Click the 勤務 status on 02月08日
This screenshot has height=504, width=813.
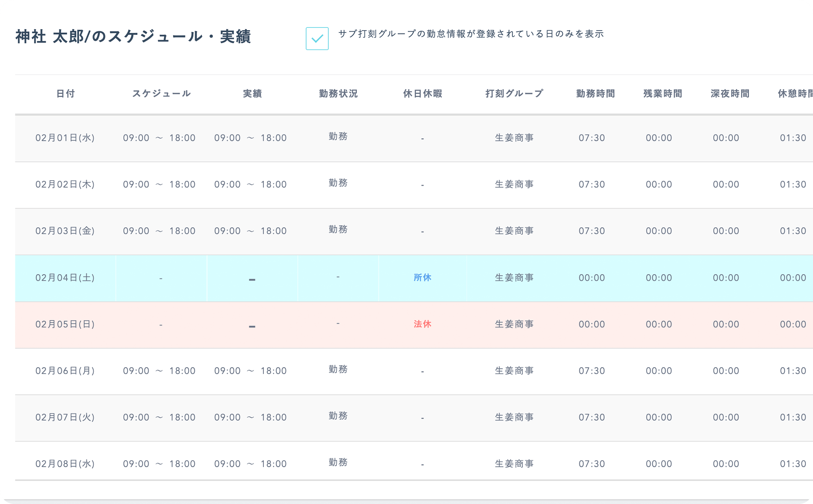[x=338, y=462]
